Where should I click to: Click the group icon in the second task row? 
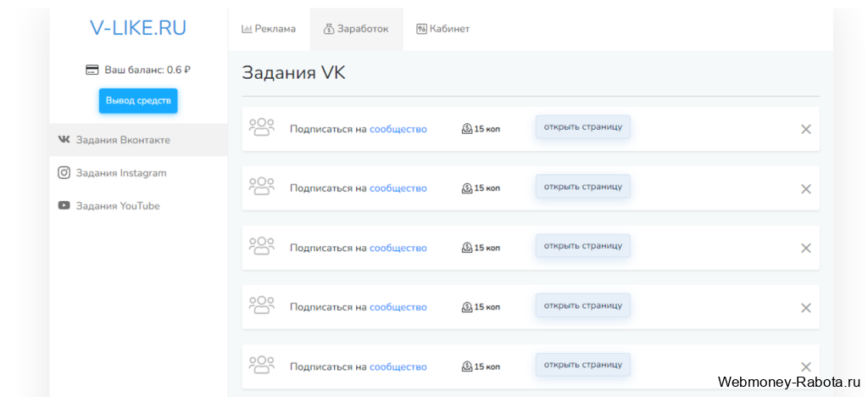[262, 187]
